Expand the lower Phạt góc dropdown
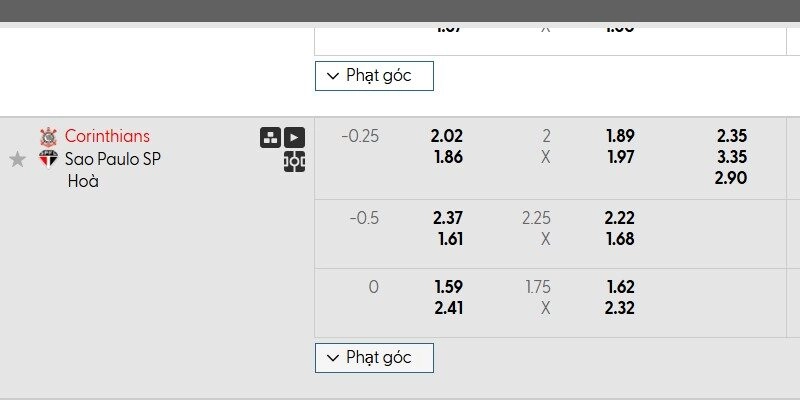This screenshot has height=400, width=800. click(374, 357)
